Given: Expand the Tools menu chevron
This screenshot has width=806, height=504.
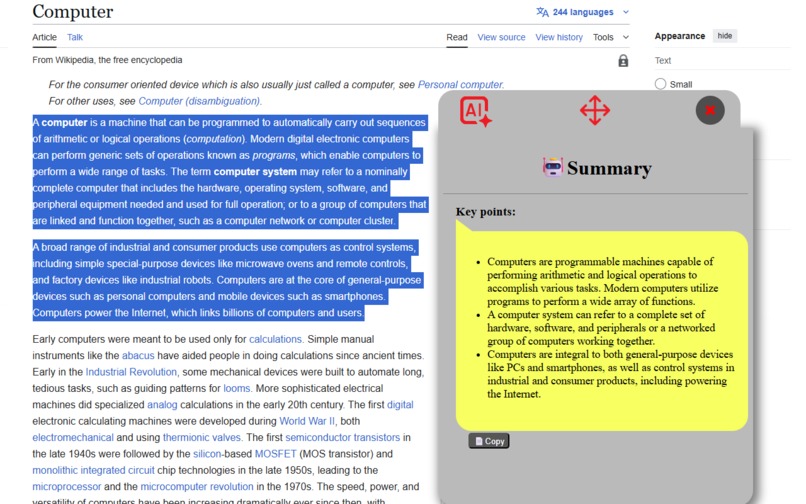Looking at the screenshot, I should (626, 37).
